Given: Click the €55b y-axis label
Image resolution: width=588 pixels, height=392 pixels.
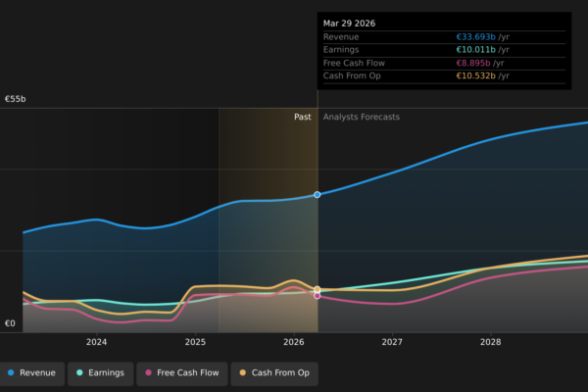Looking at the screenshot, I should tap(15, 99).
